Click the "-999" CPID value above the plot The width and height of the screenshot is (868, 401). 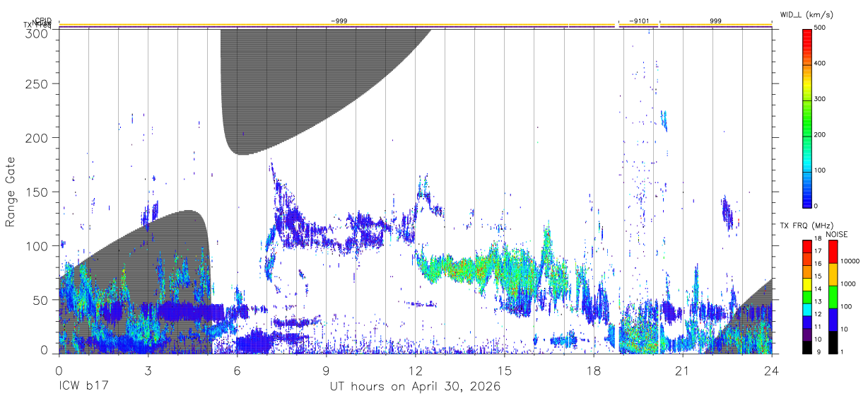click(x=339, y=21)
